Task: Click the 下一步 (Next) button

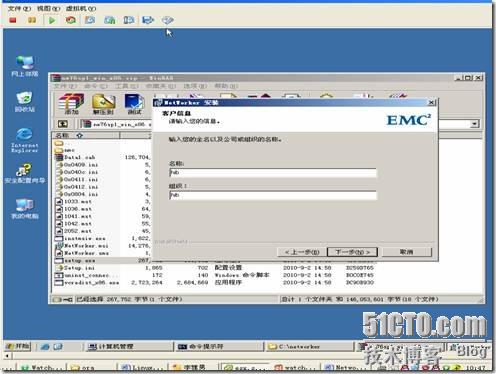Action: [352, 252]
